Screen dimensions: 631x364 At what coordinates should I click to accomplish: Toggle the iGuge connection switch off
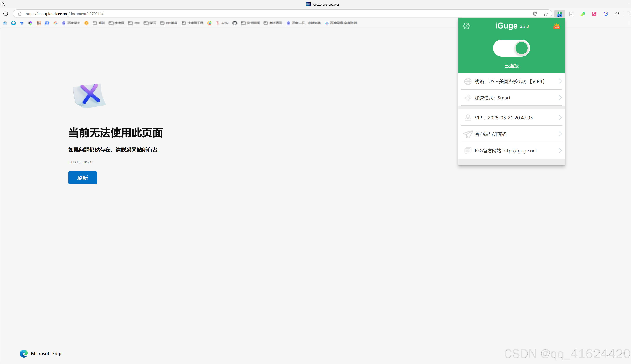(x=512, y=48)
